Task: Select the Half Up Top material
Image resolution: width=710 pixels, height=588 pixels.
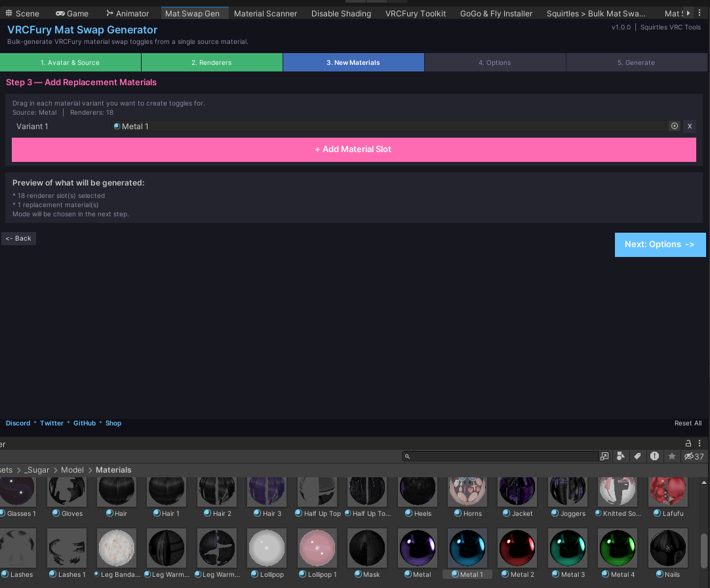Action: [317, 497]
